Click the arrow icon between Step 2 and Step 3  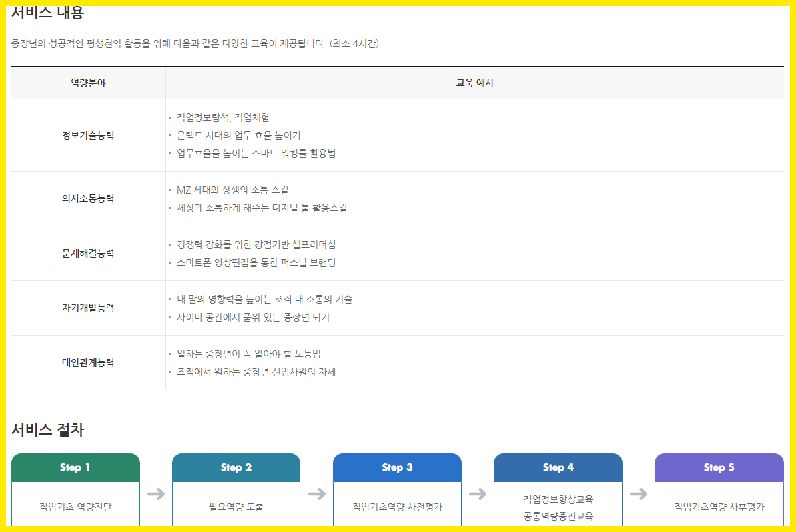pyautogui.click(x=317, y=494)
